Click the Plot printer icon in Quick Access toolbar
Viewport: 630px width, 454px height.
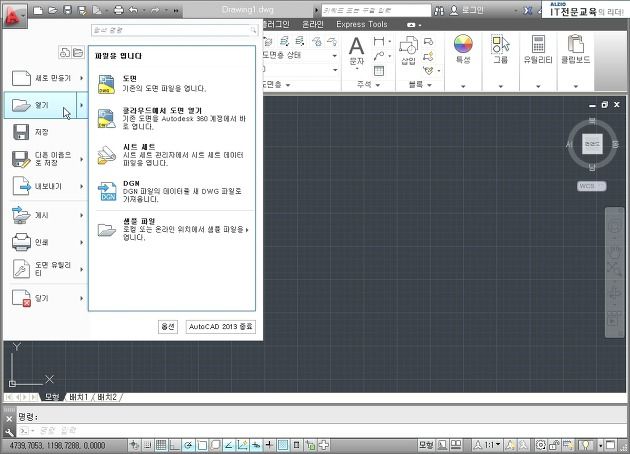119,10
